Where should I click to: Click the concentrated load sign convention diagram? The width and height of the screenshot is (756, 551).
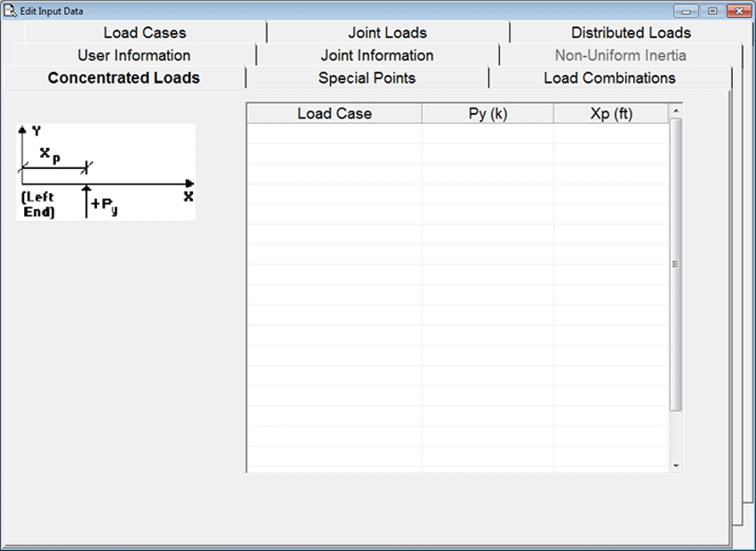tap(106, 172)
